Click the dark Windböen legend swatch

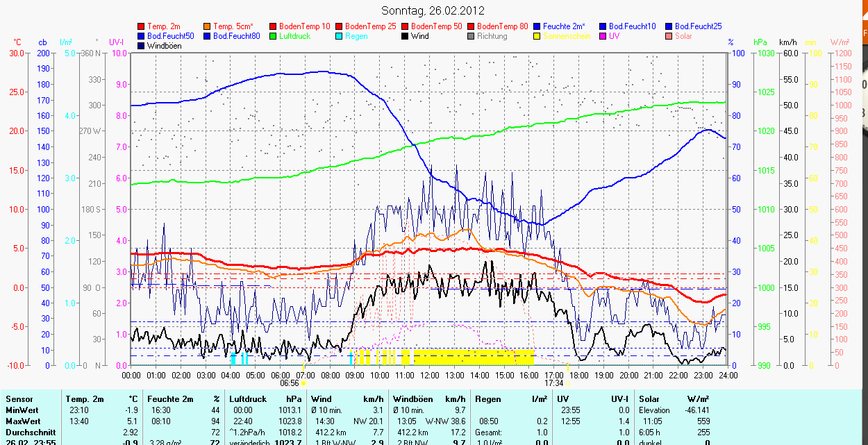pyautogui.click(x=142, y=46)
